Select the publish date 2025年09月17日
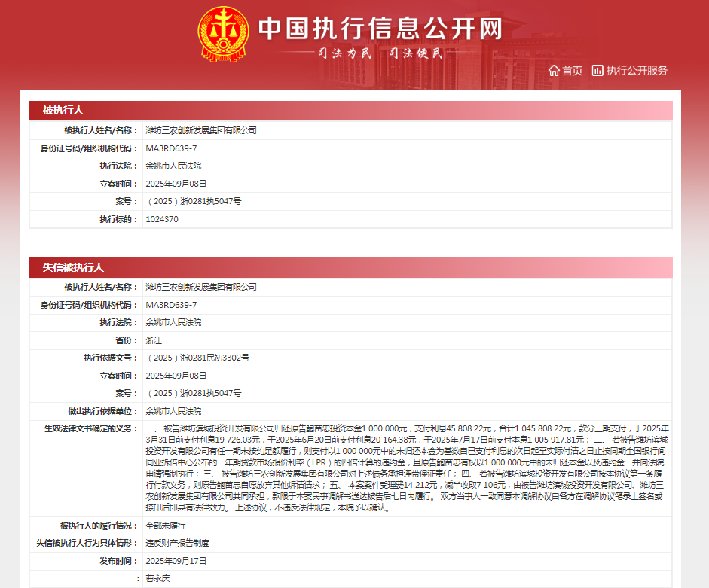The width and height of the screenshot is (709, 588). pyautogui.click(x=176, y=561)
